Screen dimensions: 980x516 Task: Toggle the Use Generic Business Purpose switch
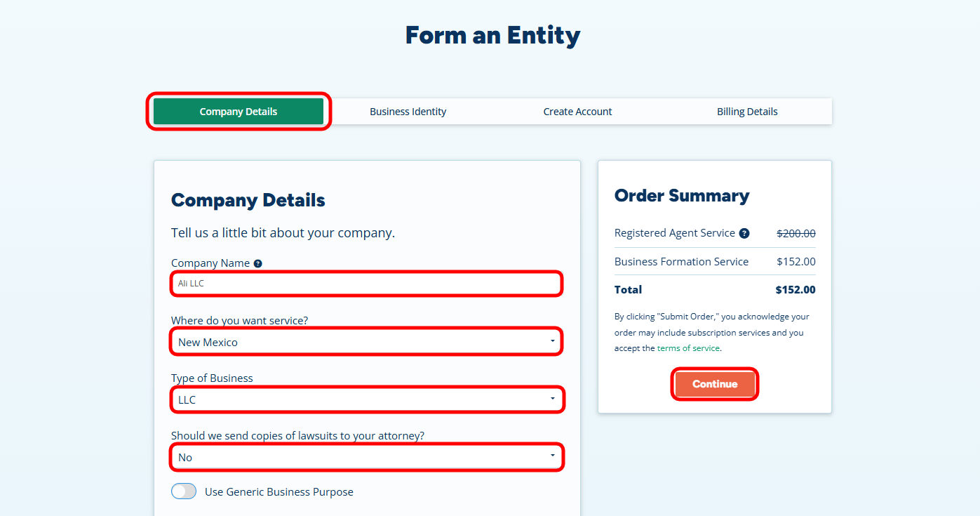click(x=184, y=491)
